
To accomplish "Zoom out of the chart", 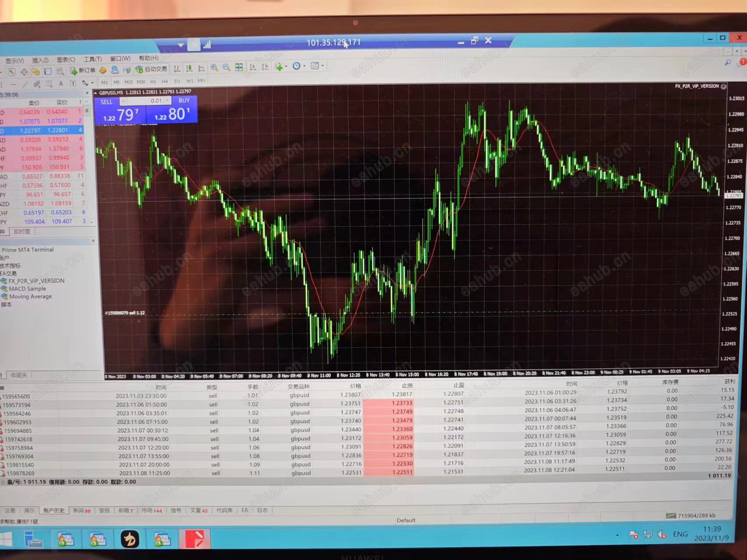I will 226,67.
